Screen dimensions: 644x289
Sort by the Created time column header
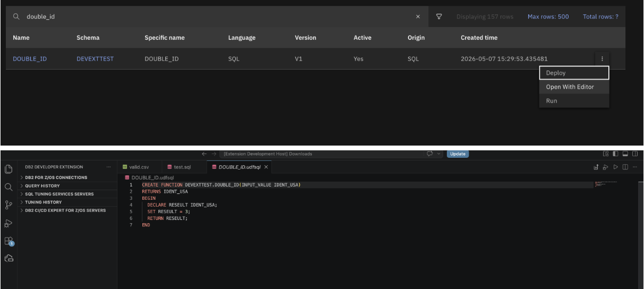479,38
